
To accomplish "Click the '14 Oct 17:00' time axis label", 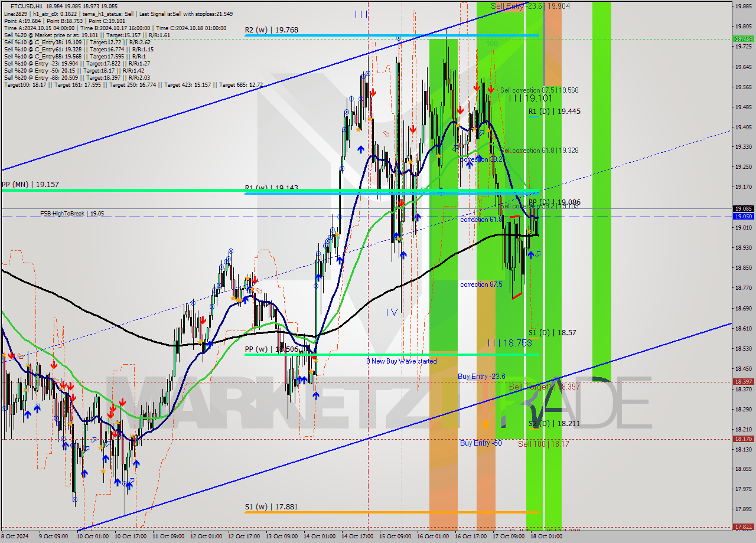I will pyautogui.click(x=357, y=537).
